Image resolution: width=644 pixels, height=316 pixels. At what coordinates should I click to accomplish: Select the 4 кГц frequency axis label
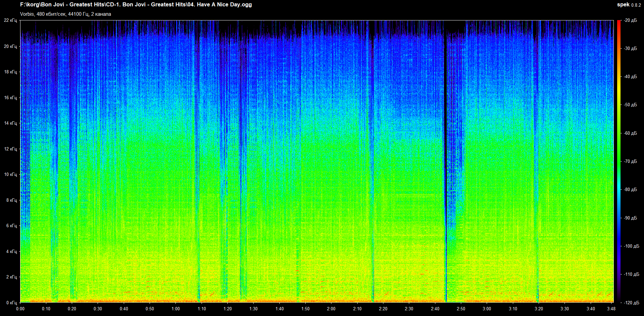pyautogui.click(x=11, y=251)
